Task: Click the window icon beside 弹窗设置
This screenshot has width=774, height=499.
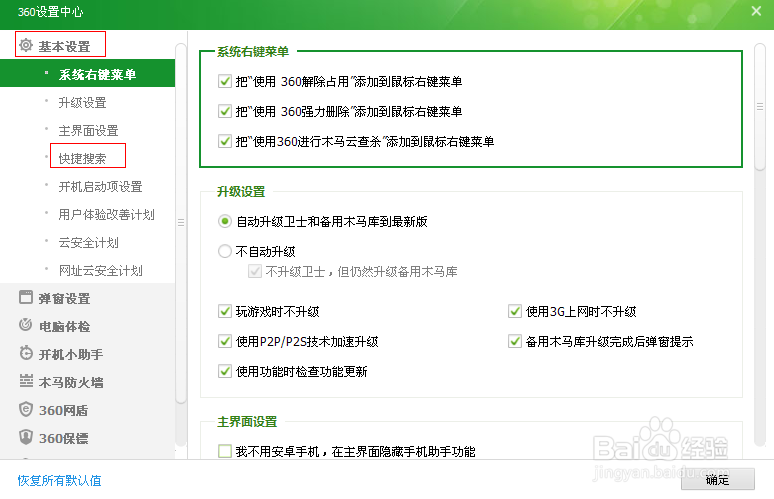Action: point(26,297)
